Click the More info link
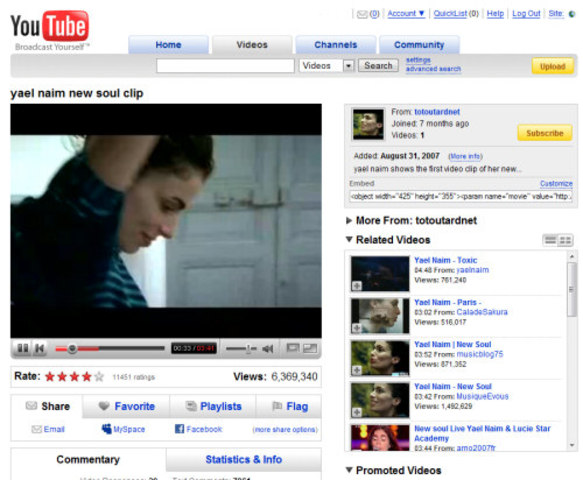The image size is (583, 480). (465, 156)
